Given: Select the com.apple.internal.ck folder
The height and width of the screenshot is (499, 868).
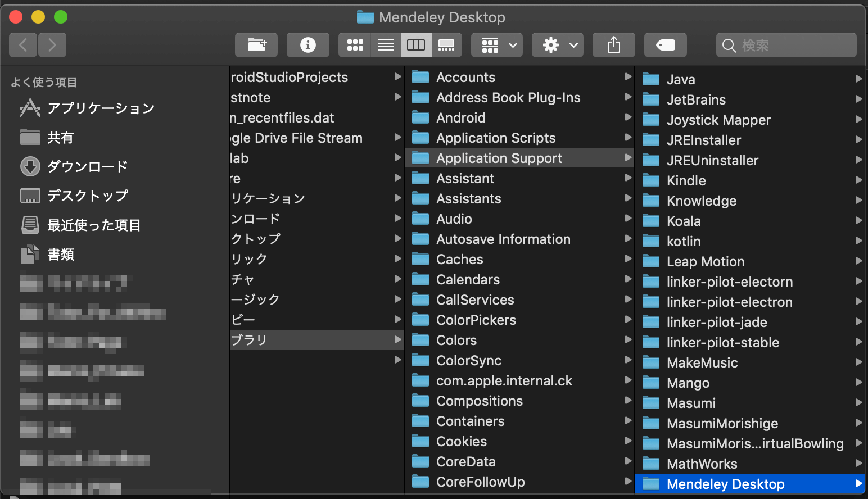Looking at the screenshot, I should coord(519,380).
